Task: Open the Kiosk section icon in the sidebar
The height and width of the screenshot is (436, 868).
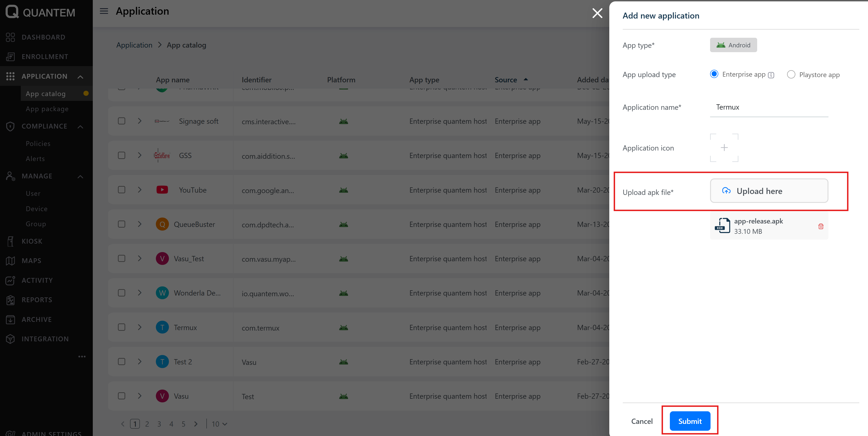Action: pos(11,241)
